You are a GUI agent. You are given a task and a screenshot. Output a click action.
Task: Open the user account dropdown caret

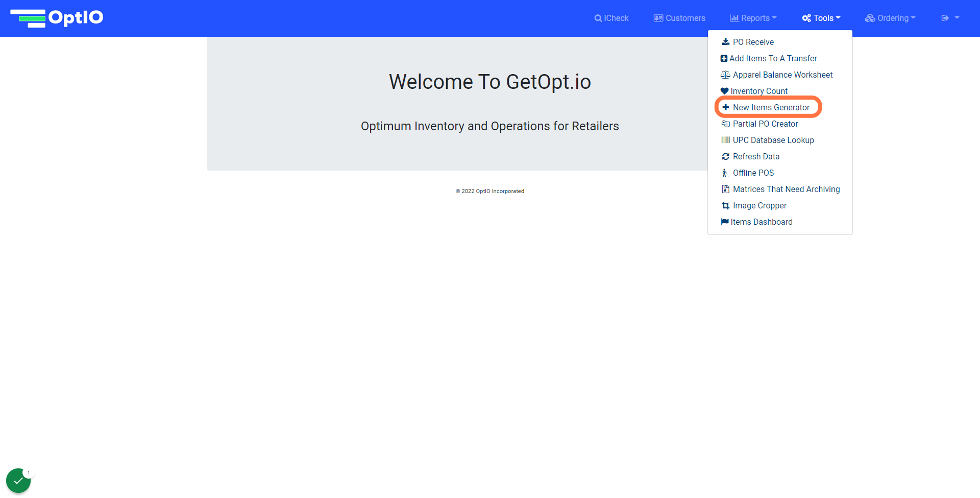[x=957, y=18]
